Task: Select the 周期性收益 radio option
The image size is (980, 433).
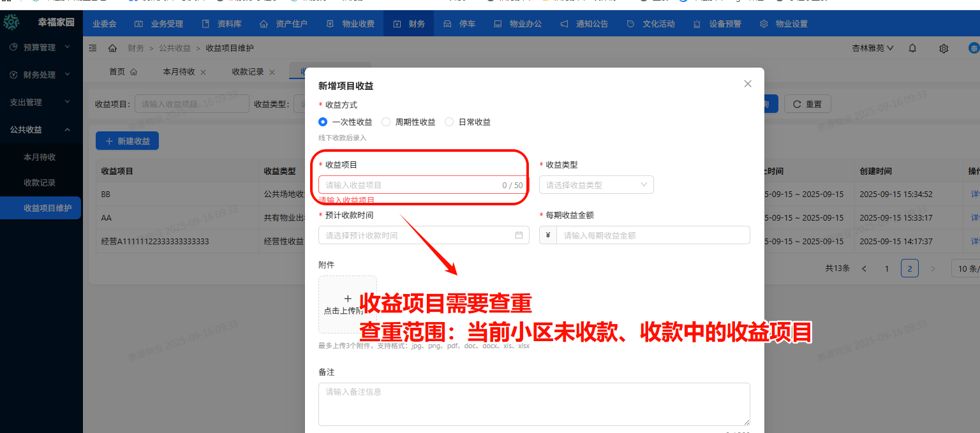Action: point(386,122)
